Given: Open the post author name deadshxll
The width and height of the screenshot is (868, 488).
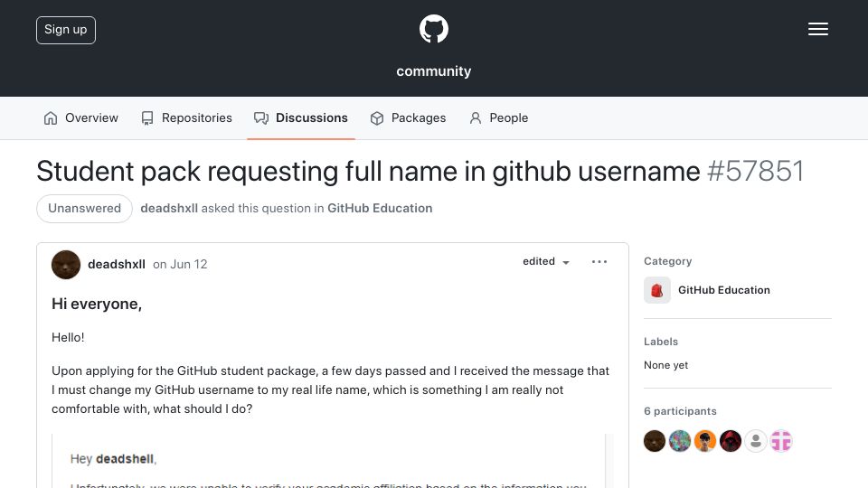Looking at the screenshot, I should (117, 265).
